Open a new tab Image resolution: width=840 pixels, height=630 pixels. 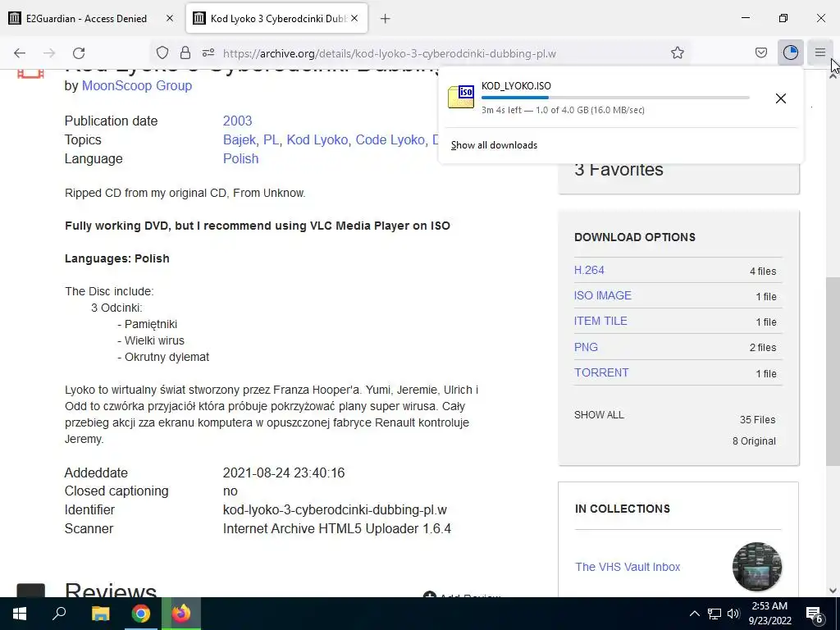(385, 19)
